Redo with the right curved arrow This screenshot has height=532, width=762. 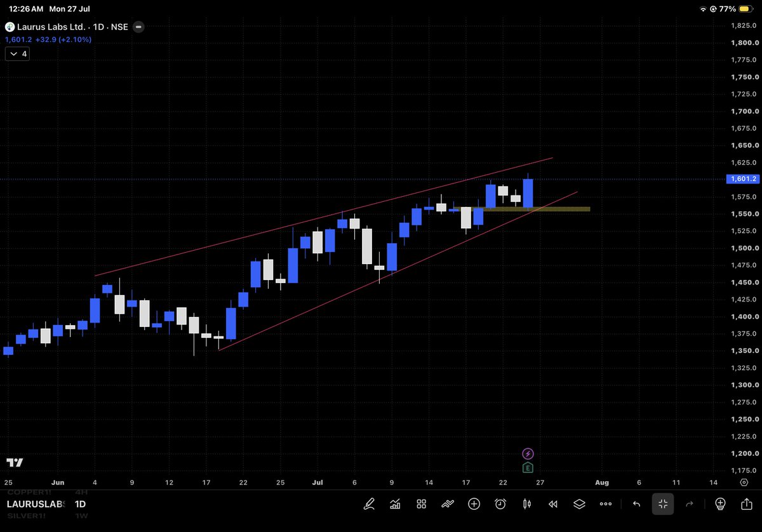coord(690,504)
